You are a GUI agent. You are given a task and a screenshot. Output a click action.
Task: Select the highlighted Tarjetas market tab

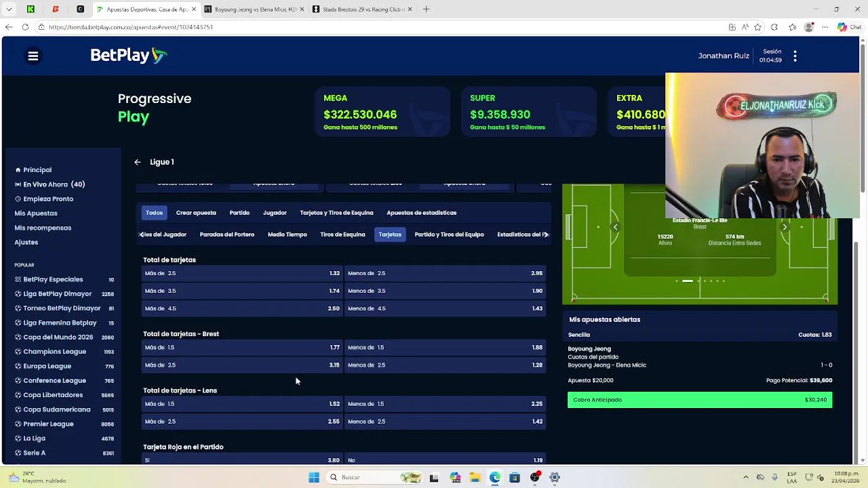click(390, 235)
